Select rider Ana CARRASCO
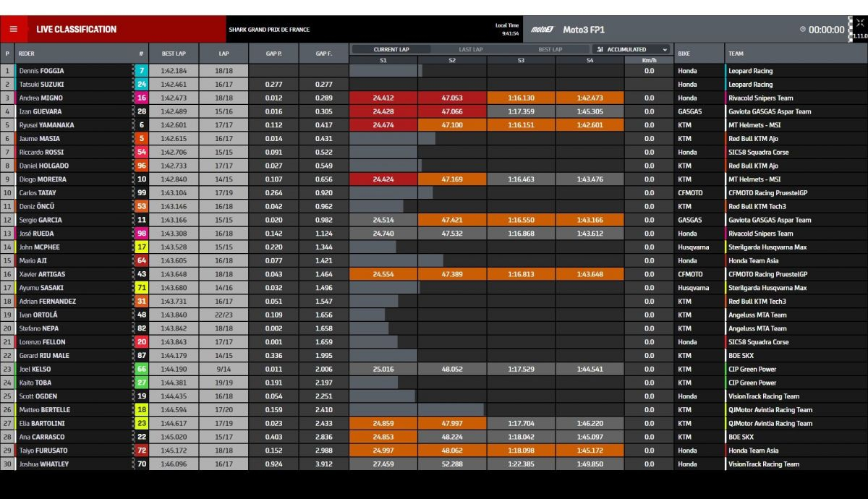Screen dimensions: 868x499 [x=41, y=437]
